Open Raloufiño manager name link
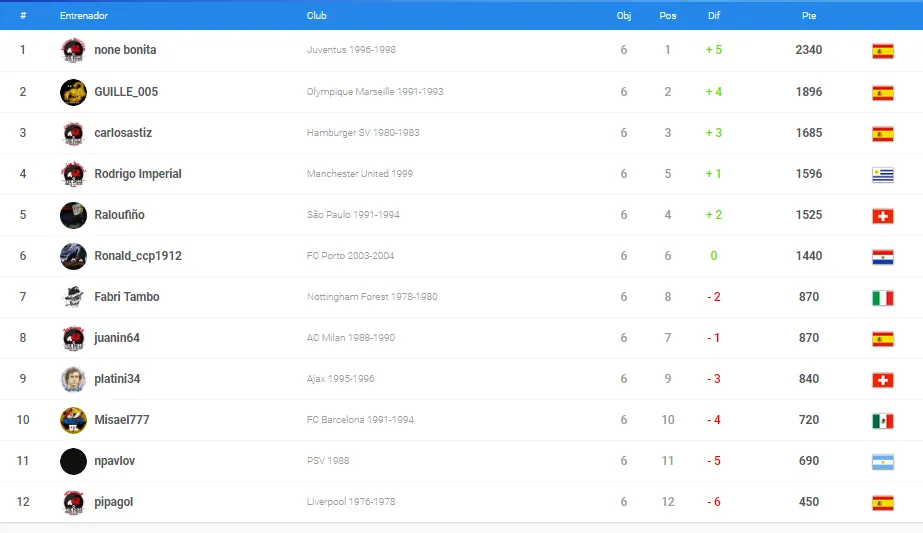 [119, 215]
